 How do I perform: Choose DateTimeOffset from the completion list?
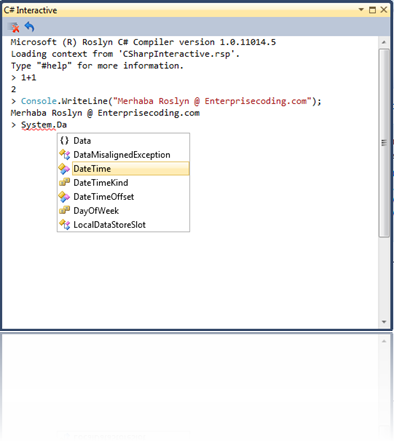pos(104,197)
